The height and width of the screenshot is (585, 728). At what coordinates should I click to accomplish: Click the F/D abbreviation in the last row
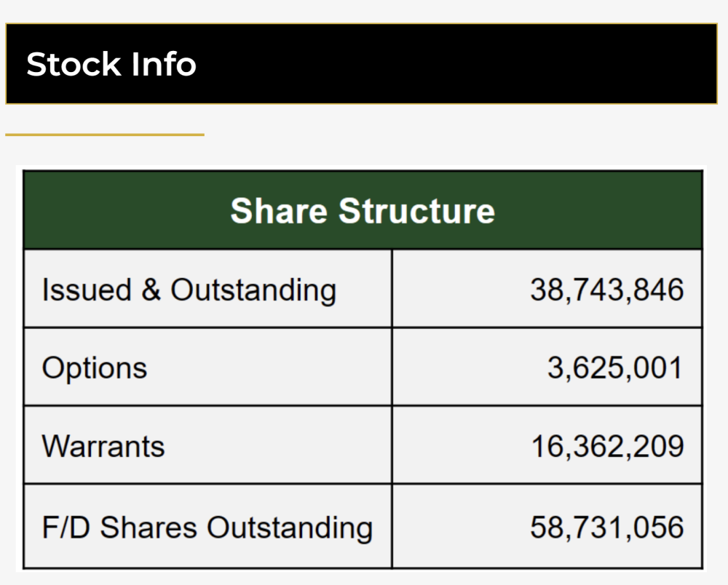[x=66, y=528]
